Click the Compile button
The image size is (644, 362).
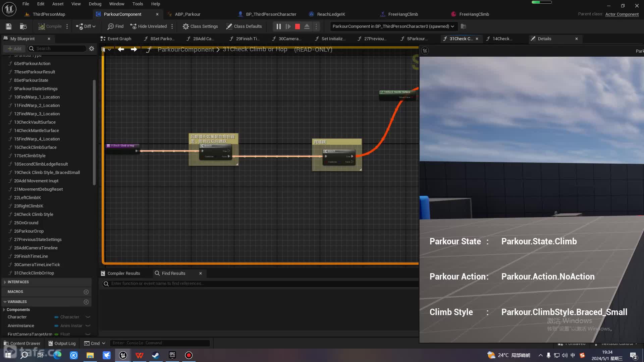tap(50, 26)
